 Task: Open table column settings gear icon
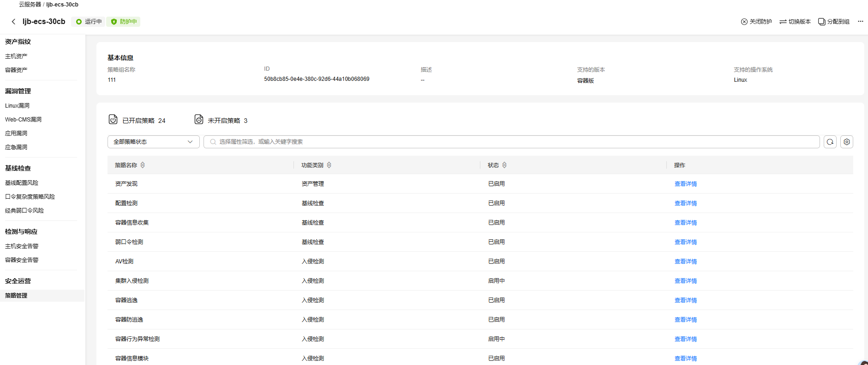pos(846,142)
